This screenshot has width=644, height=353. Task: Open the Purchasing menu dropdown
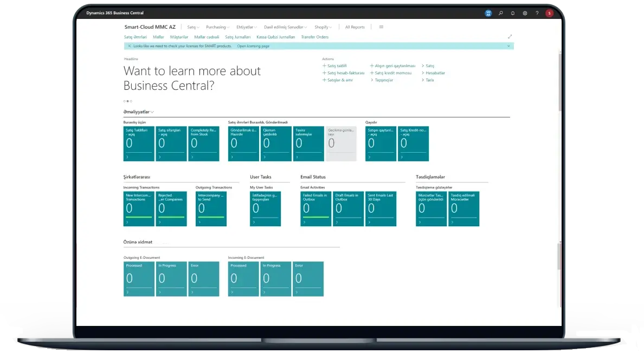217,27
